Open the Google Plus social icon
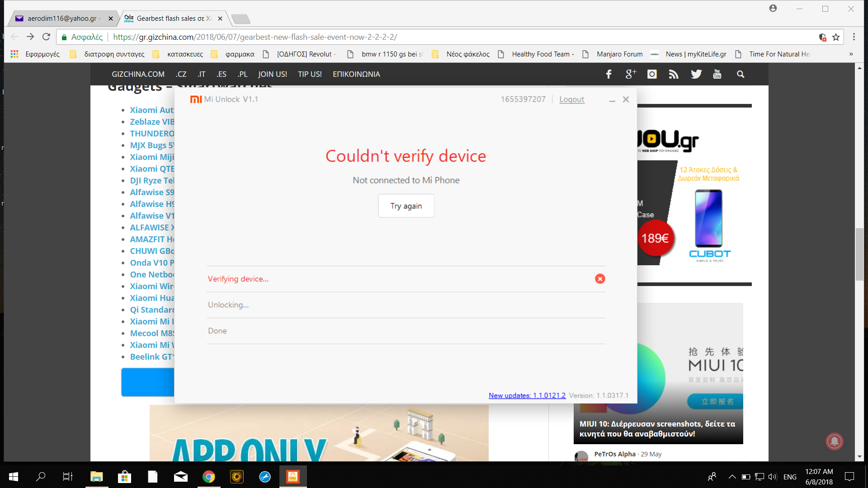This screenshot has height=488, width=868. [630, 74]
